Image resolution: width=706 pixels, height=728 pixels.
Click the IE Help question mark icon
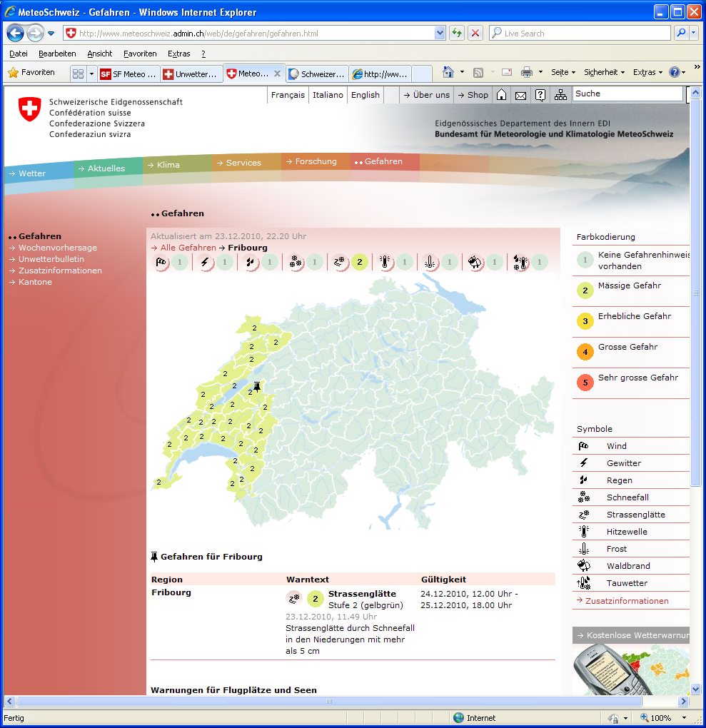click(x=675, y=72)
